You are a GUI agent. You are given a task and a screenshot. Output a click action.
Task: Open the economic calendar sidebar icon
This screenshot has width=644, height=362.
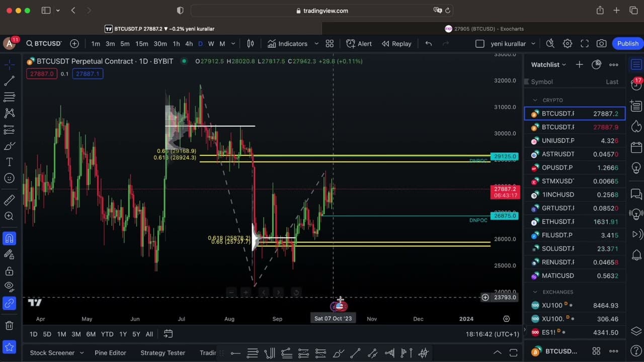(636, 147)
